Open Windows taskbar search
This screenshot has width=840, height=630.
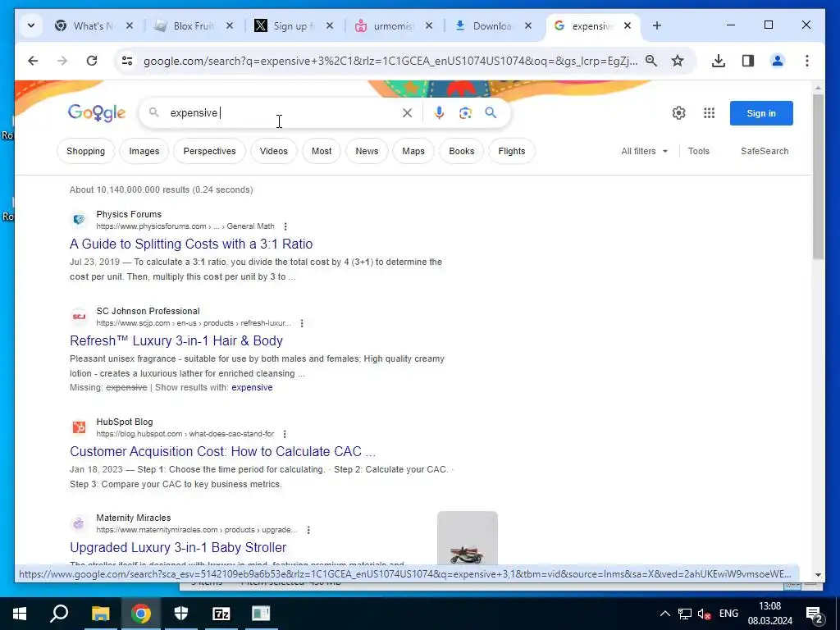tap(59, 614)
